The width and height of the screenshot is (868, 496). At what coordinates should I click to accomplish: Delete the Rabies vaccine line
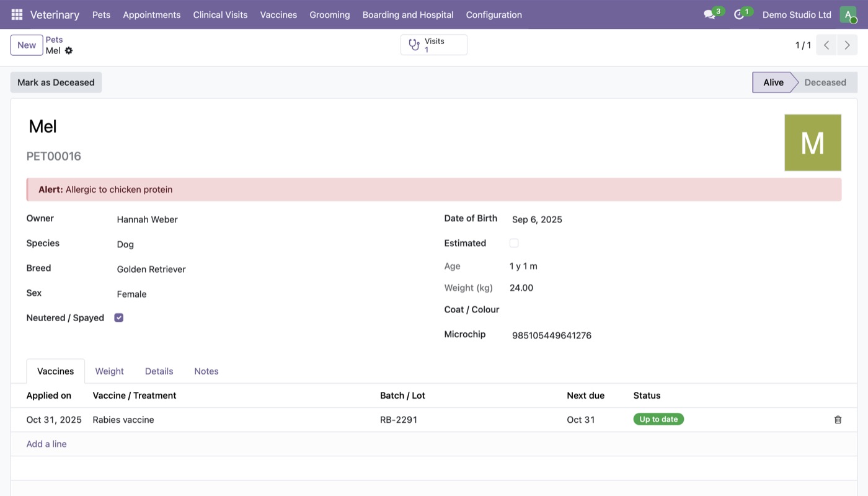(838, 420)
